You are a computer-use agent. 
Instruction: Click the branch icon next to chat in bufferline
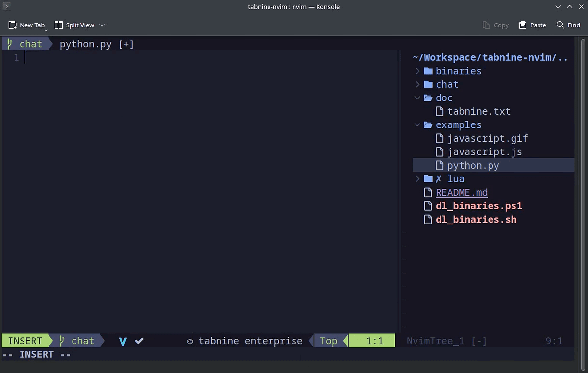[x=9, y=44]
